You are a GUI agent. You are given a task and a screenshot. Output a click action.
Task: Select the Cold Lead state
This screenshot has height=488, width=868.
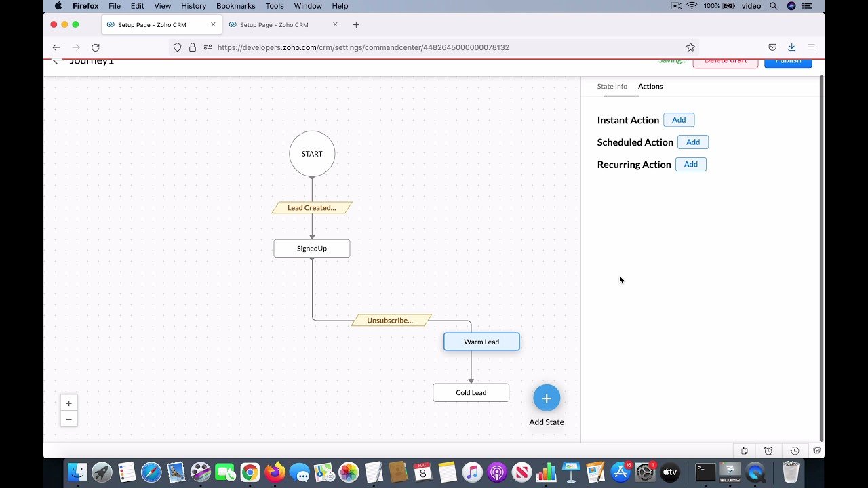point(471,392)
